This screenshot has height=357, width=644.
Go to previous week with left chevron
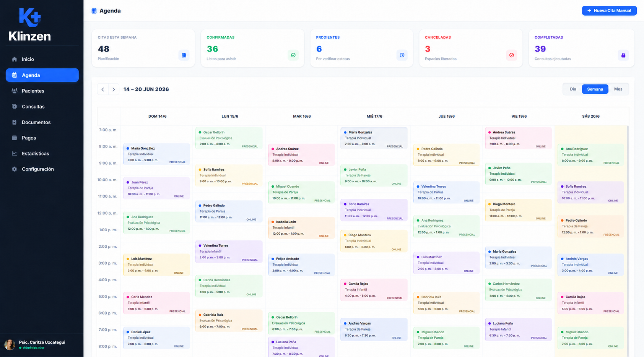(x=103, y=89)
